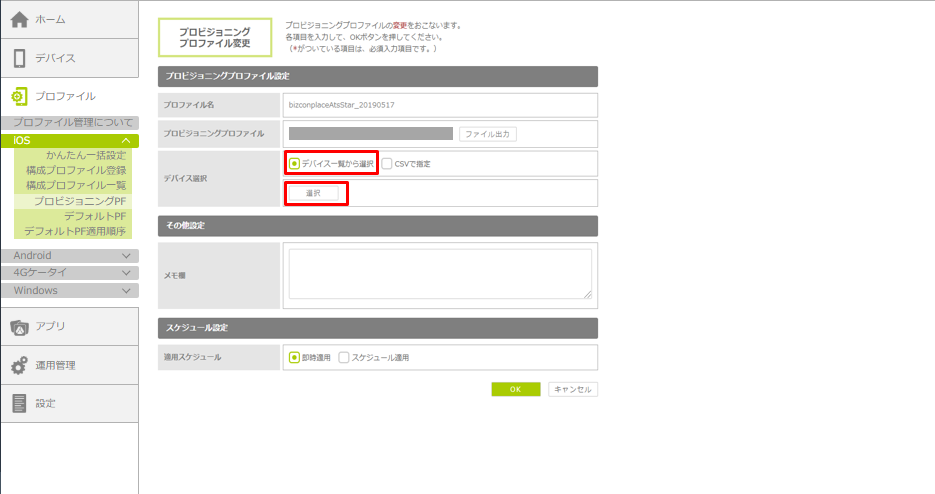
Task: Choose the 'CSVで指定' option
Action: (x=387, y=164)
